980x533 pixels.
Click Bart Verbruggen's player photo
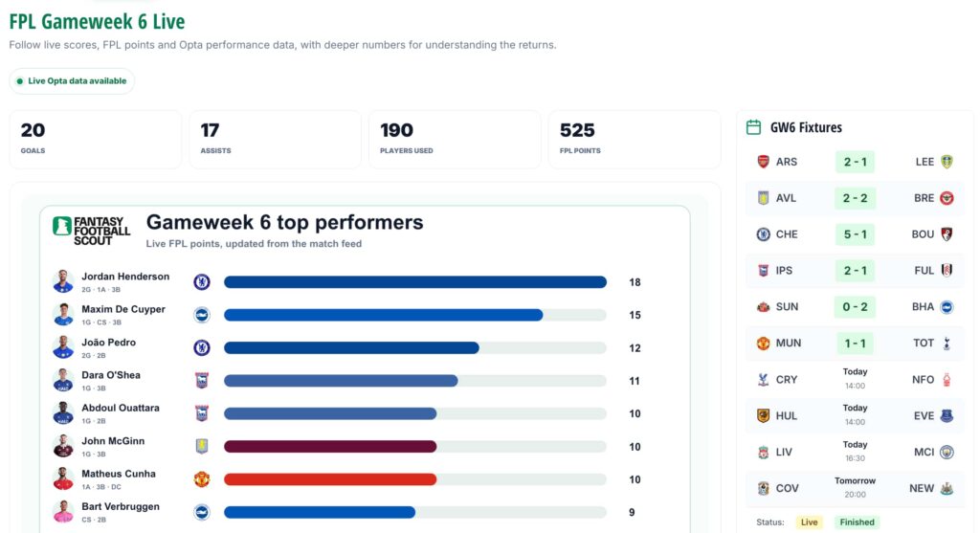[x=63, y=512]
